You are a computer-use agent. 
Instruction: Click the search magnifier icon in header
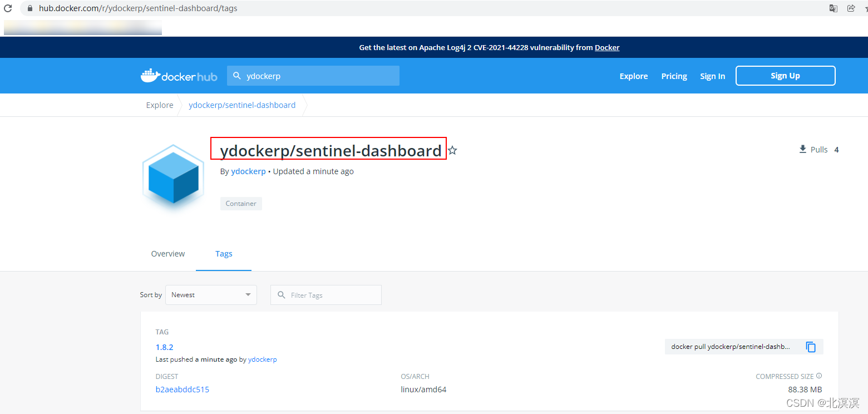pos(237,76)
